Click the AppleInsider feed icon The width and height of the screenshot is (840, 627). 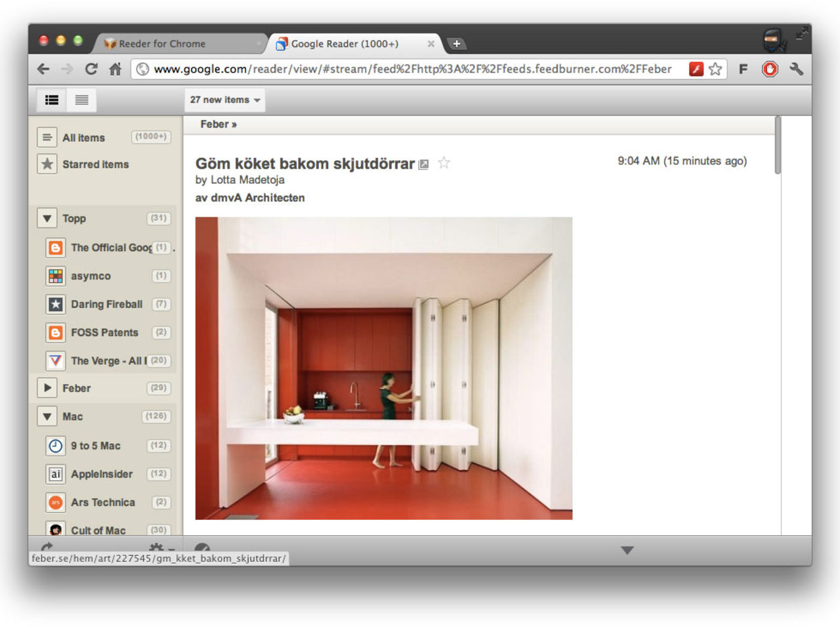pyautogui.click(x=55, y=474)
